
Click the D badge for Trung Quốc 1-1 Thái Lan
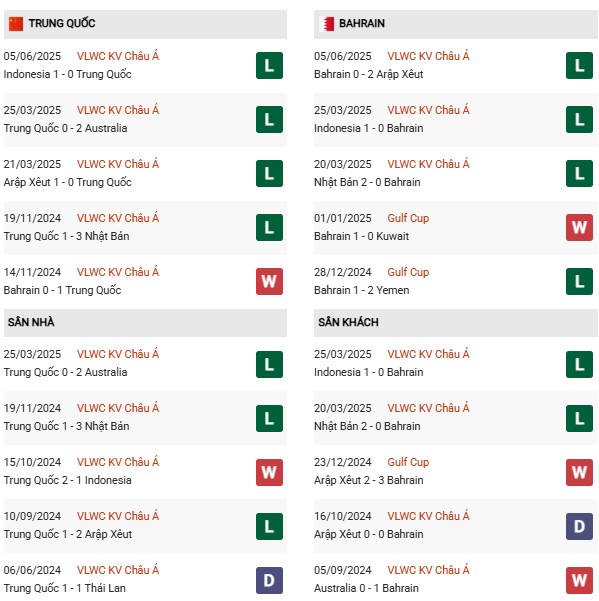(269, 580)
